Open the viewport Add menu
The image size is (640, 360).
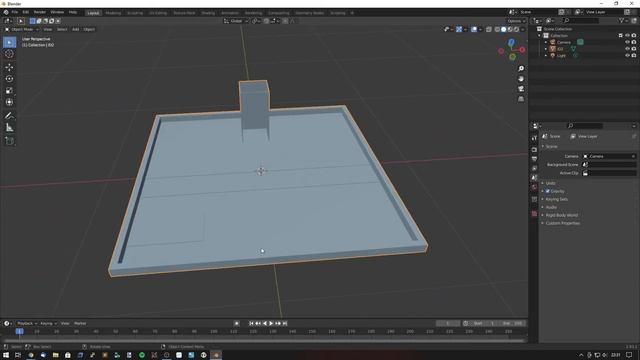click(x=76, y=29)
